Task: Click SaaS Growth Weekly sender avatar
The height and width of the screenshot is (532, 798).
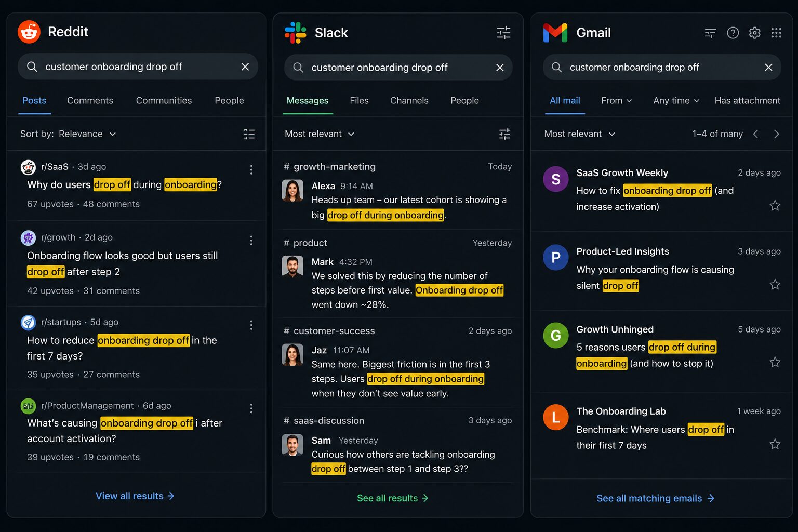Action: tap(556, 179)
